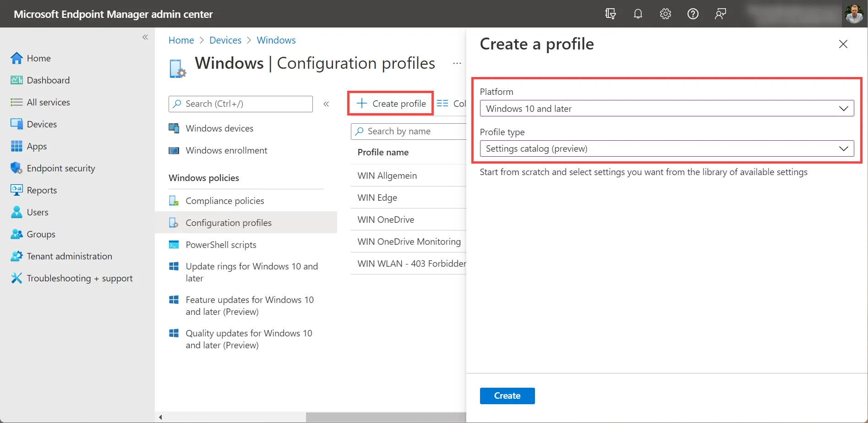Viewport: 868px width, 423px height.
Task: Open the WIN Allgemein profile
Action: (x=387, y=176)
